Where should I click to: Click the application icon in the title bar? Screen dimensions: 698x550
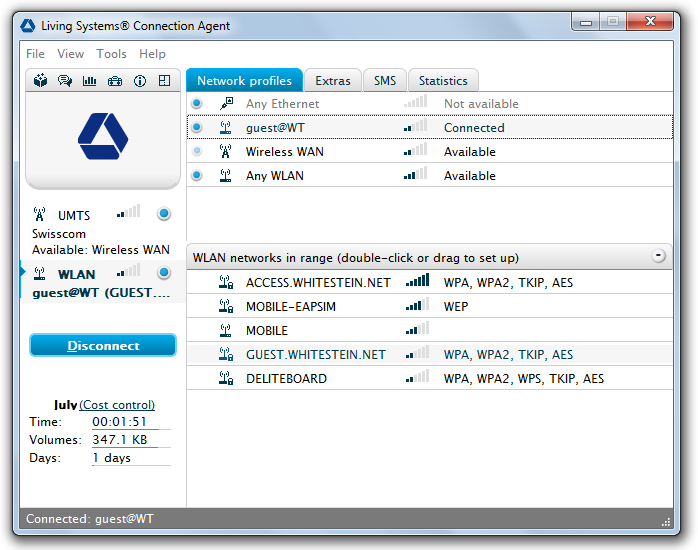point(28,26)
